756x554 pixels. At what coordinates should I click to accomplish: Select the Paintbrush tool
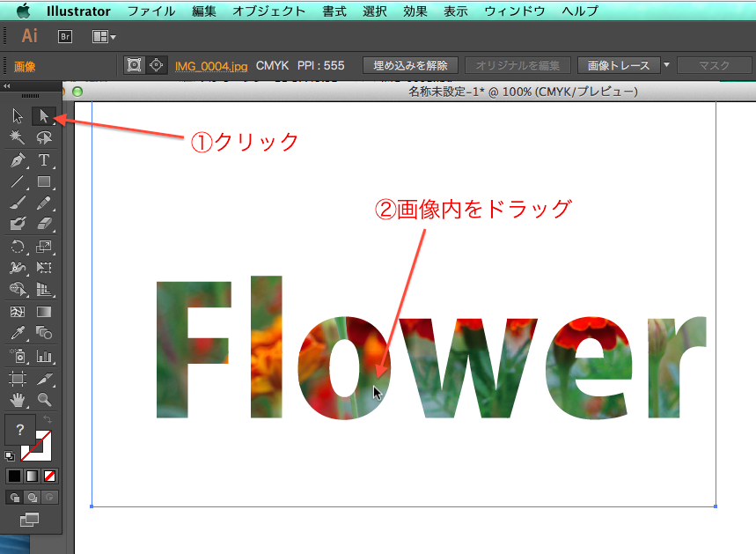17,203
